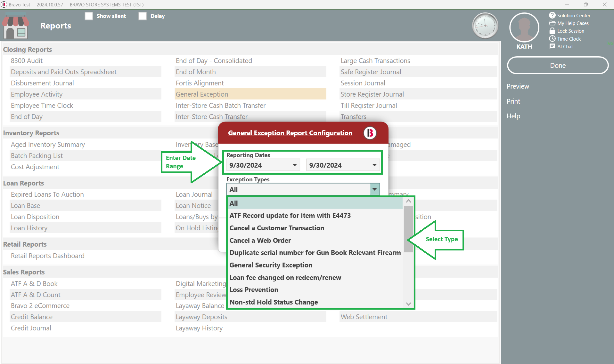
Task: Click Preview in the right panel
Action: pos(518,86)
